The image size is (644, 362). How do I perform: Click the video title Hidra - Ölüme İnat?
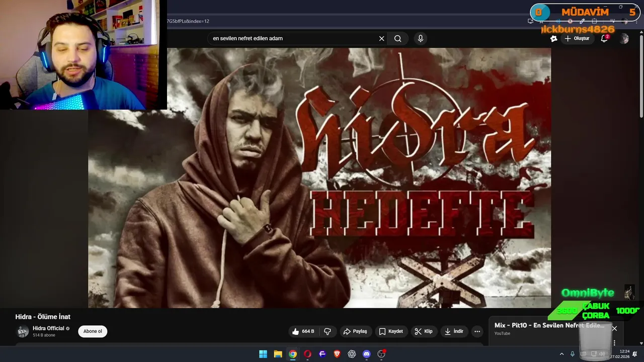point(43,317)
